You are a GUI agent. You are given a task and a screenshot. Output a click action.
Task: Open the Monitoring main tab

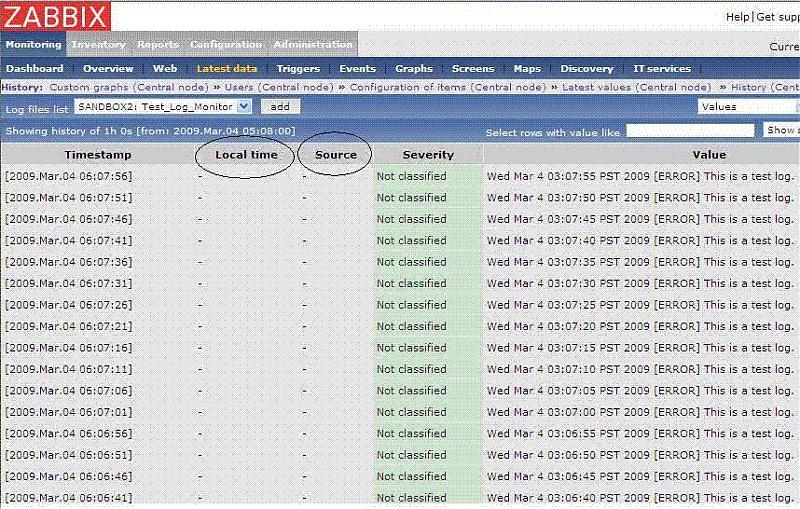coord(33,44)
